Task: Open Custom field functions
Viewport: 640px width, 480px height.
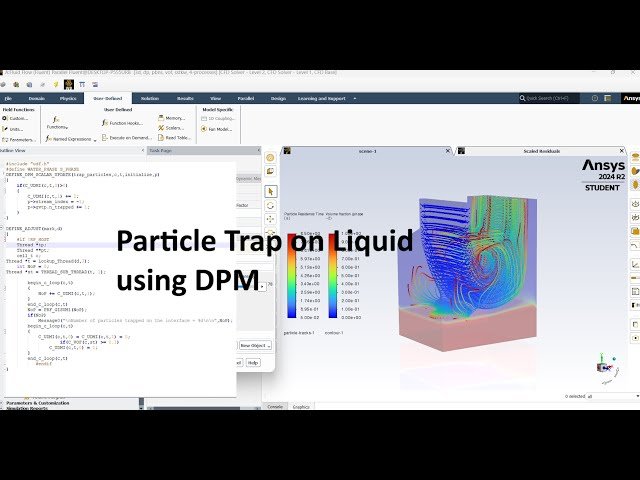Action: tap(15, 118)
